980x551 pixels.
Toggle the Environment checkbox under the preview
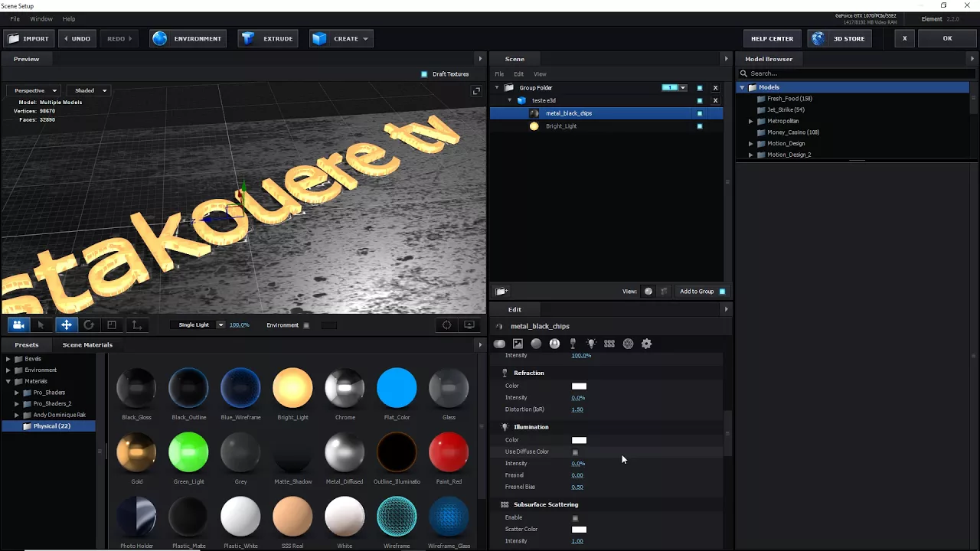pyautogui.click(x=306, y=325)
